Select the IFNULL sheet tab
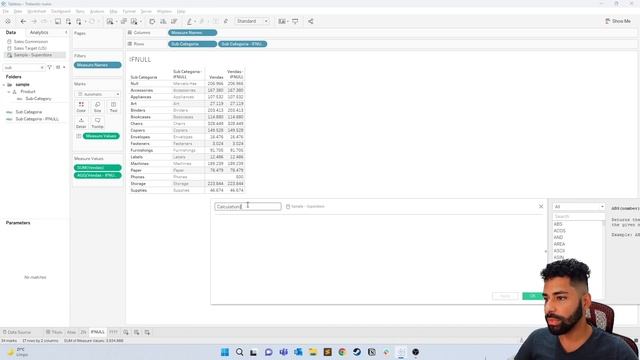Image resolution: width=640 pixels, height=360 pixels. tap(98, 332)
